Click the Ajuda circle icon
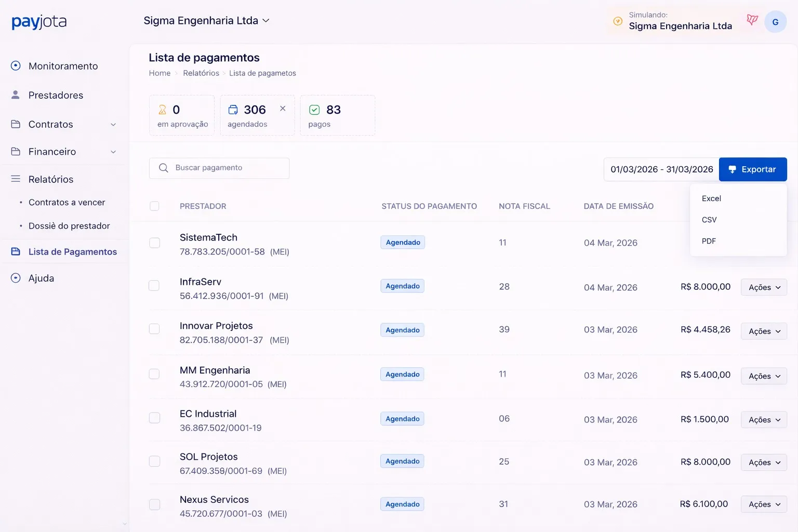Viewport: 798px width, 532px height. tap(16, 278)
